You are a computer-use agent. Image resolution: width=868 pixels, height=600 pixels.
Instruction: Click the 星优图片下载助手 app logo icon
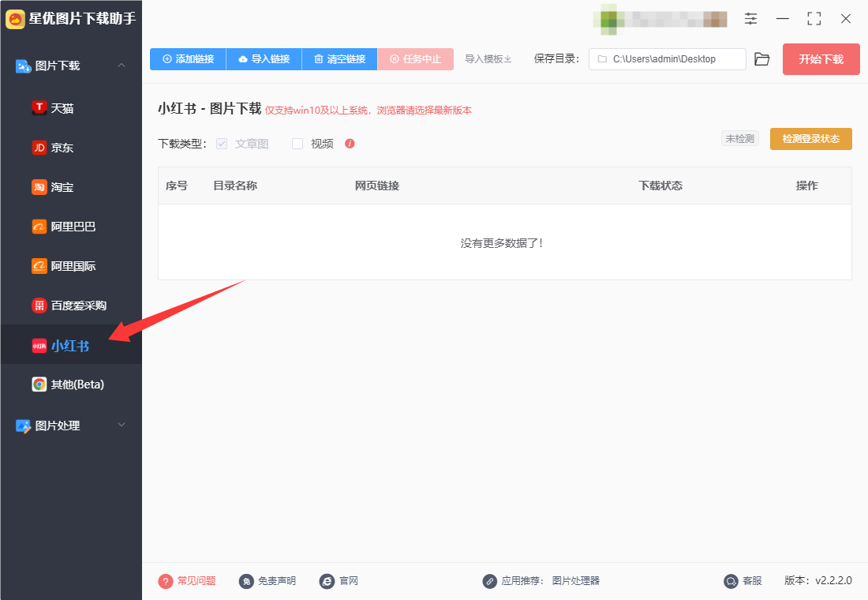(15, 19)
